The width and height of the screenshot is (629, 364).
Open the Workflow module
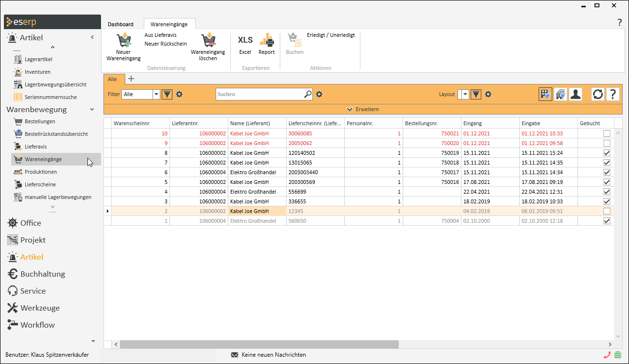click(37, 325)
